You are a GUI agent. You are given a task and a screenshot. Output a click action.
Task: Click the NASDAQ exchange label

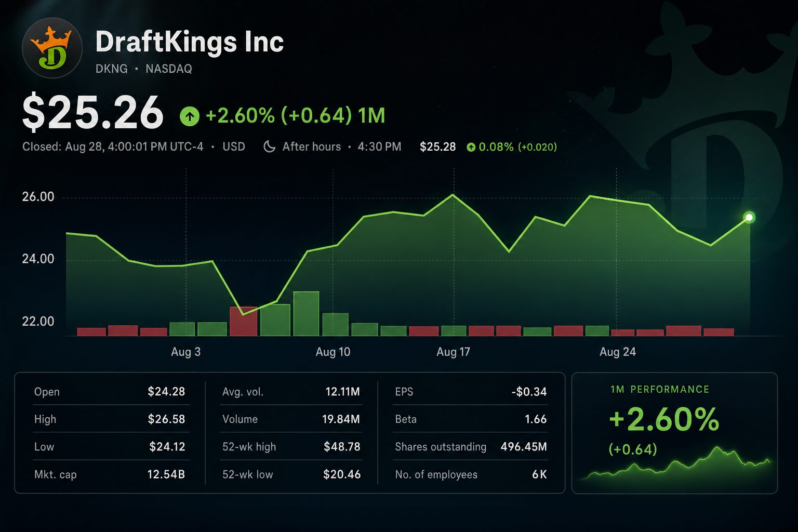point(169,69)
